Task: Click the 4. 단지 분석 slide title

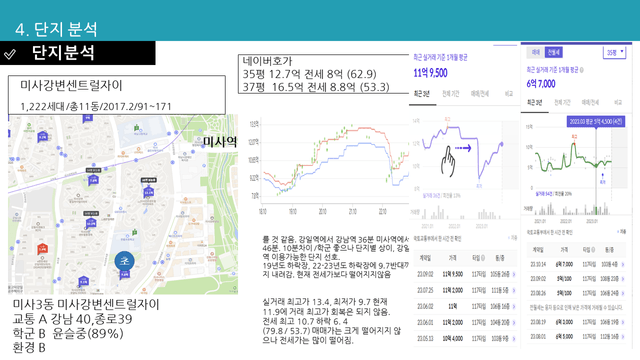Action: coord(56,29)
